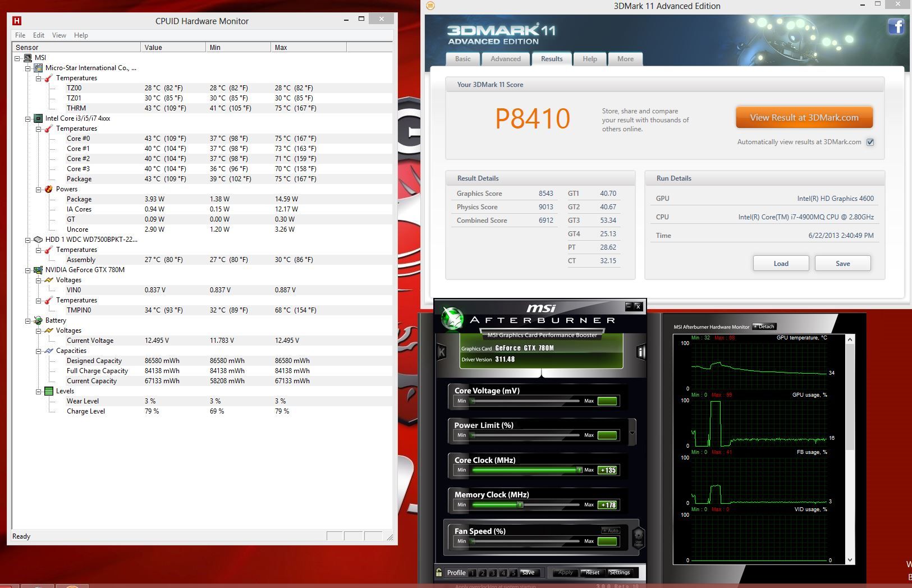Collapse the HDD 1 WDC node
This screenshot has height=588, width=912.
point(28,240)
